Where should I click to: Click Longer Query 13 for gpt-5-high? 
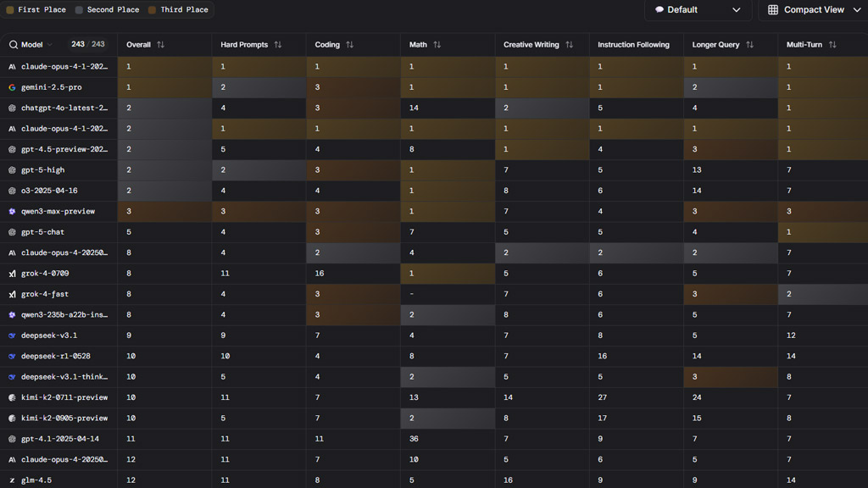pos(697,170)
